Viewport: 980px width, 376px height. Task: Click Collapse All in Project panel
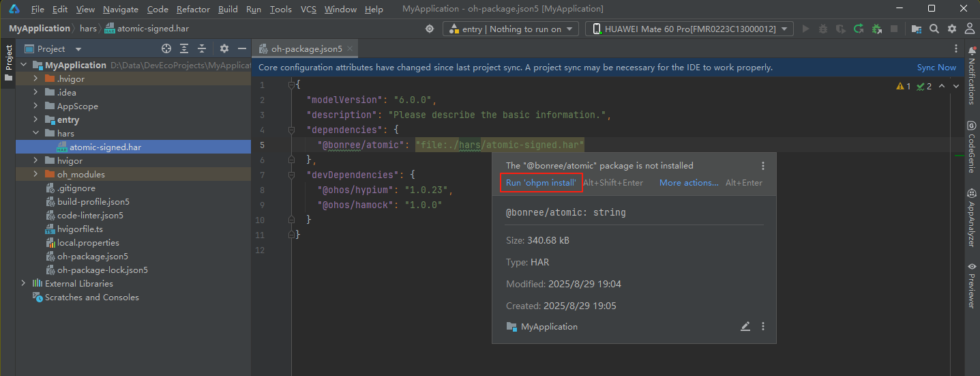pyautogui.click(x=202, y=48)
